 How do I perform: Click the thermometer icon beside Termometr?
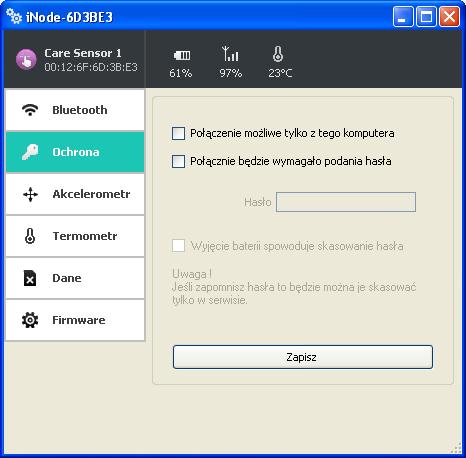pos(30,236)
